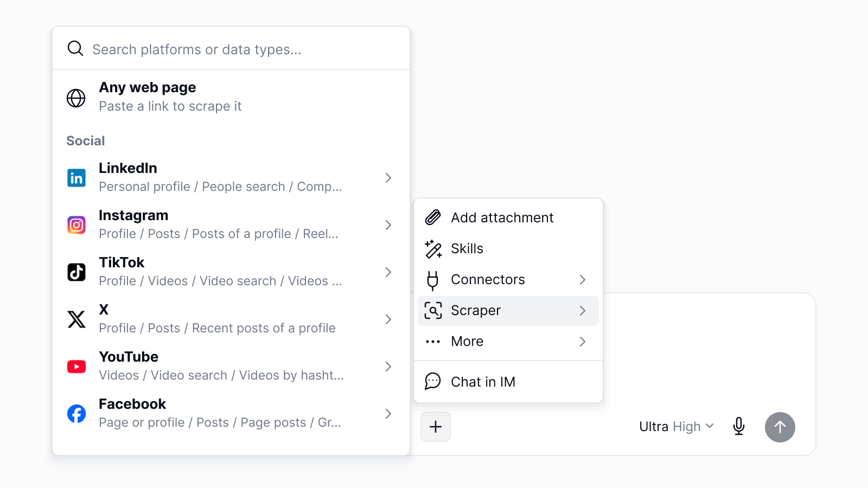Select the Connectors menu item
This screenshot has width=868, height=488.
pos(508,280)
